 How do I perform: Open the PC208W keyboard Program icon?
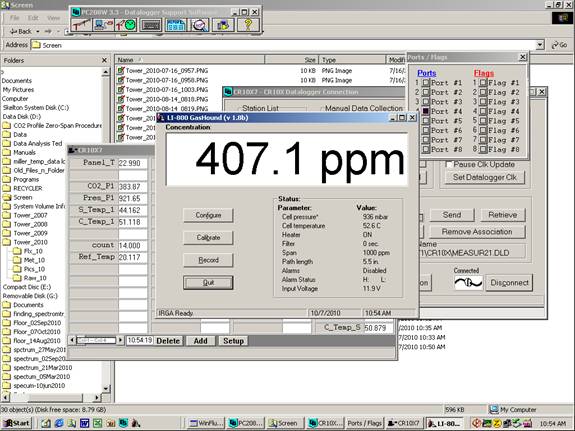pyautogui.click(x=151, y=25)
